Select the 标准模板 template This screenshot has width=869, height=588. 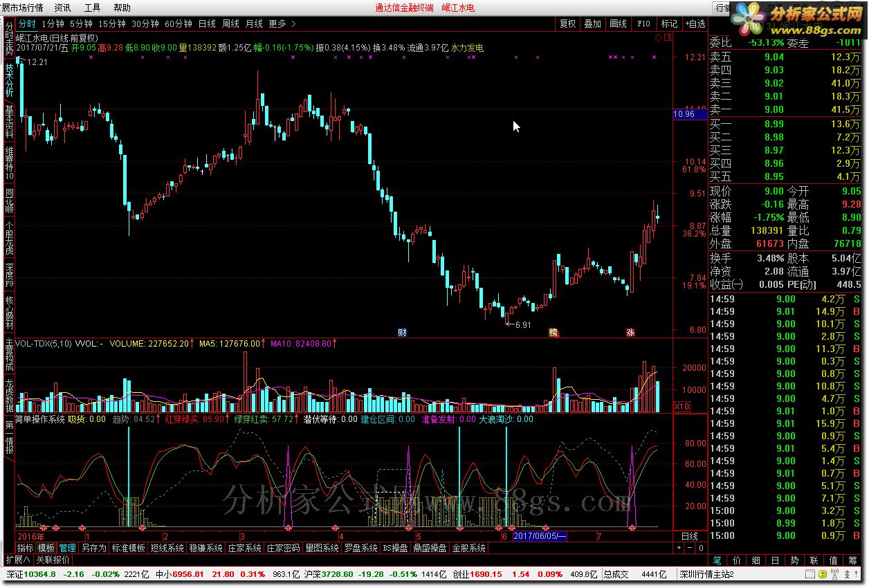[x=128, y=548]
